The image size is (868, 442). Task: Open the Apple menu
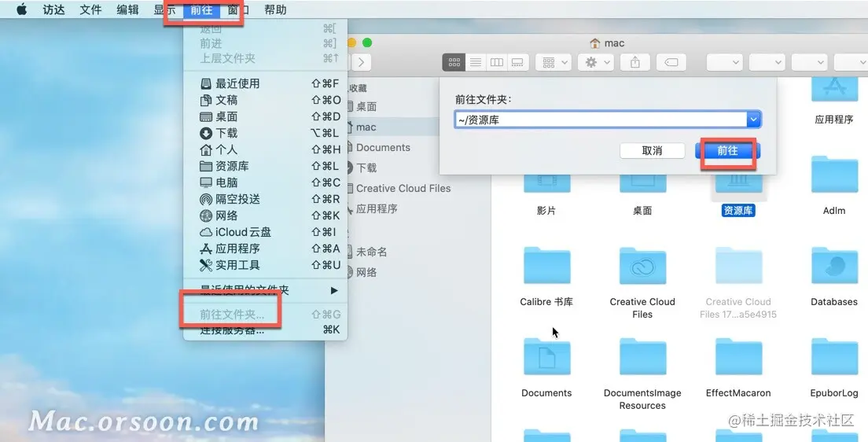coord(21,9)
